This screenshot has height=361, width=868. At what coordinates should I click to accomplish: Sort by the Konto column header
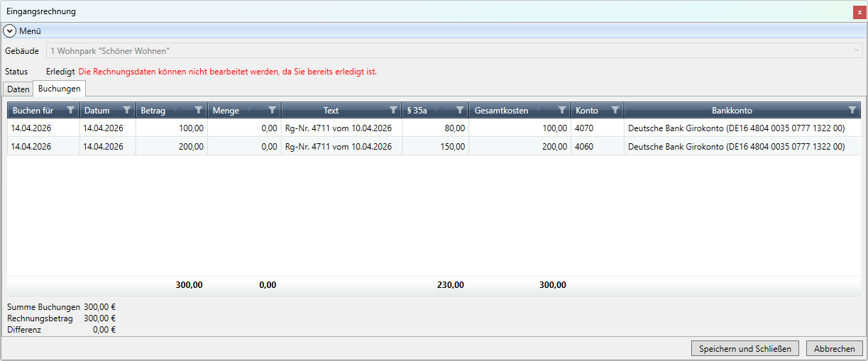coord(587,111)
